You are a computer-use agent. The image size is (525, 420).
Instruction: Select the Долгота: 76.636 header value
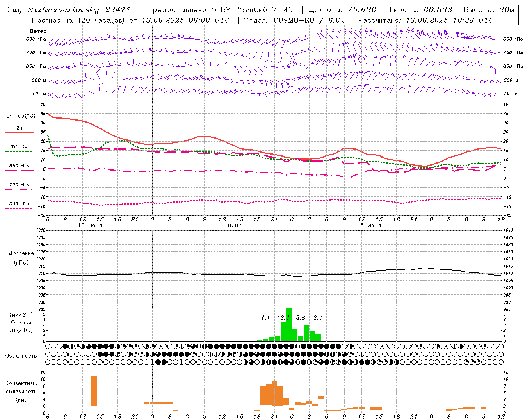(342, 10)
